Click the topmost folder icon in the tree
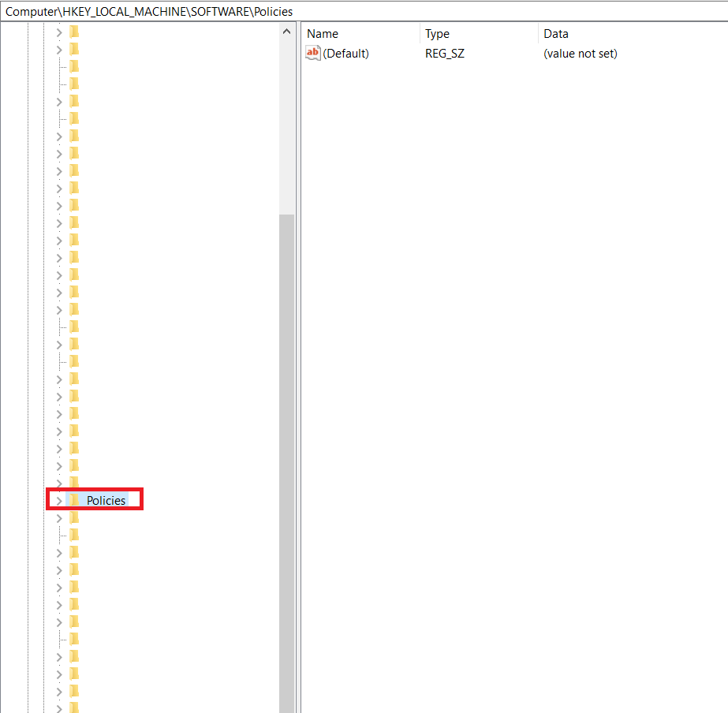 (73, 31)
